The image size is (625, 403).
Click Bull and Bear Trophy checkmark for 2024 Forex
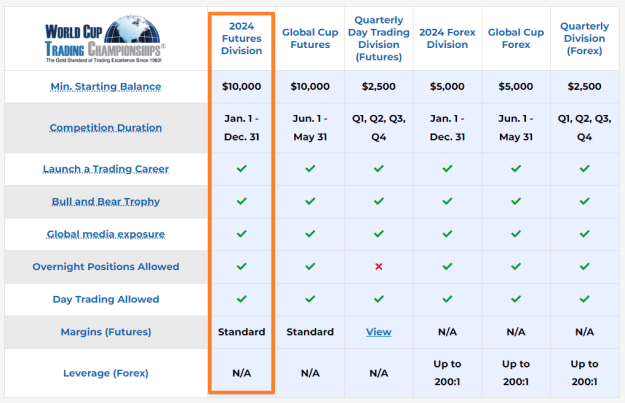447,201
